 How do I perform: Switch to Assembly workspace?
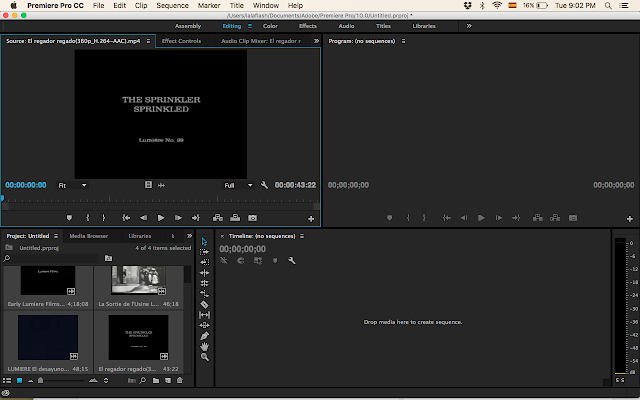point(188,26)
